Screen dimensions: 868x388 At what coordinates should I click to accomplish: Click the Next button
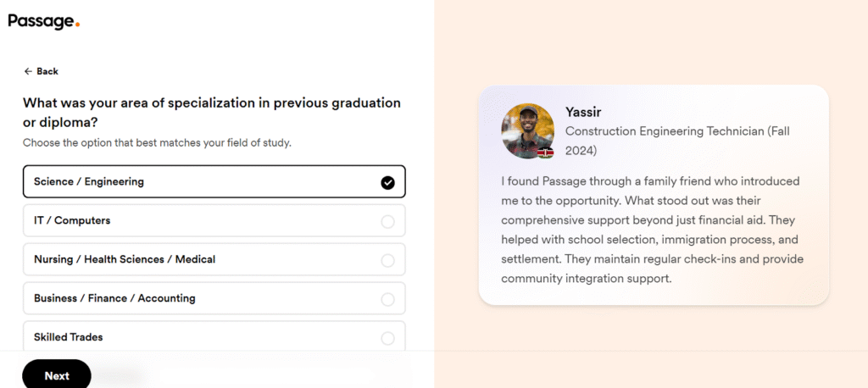57,375
